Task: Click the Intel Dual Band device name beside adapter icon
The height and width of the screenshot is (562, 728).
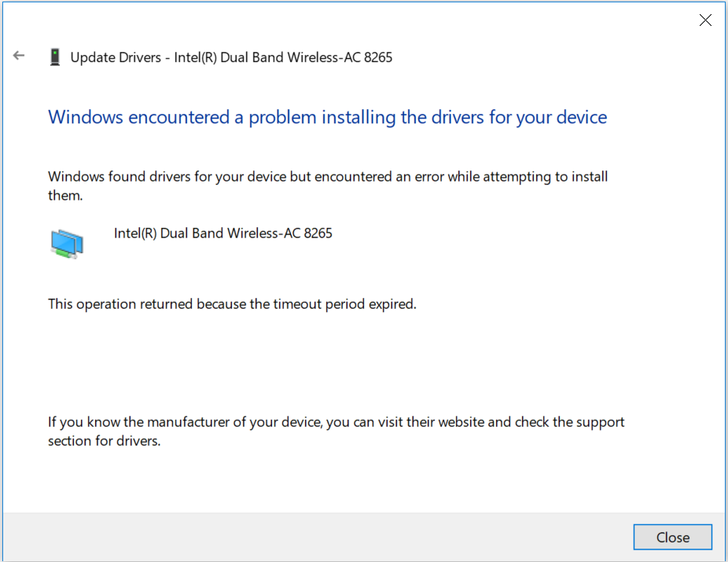Action: tap(222, 233)
